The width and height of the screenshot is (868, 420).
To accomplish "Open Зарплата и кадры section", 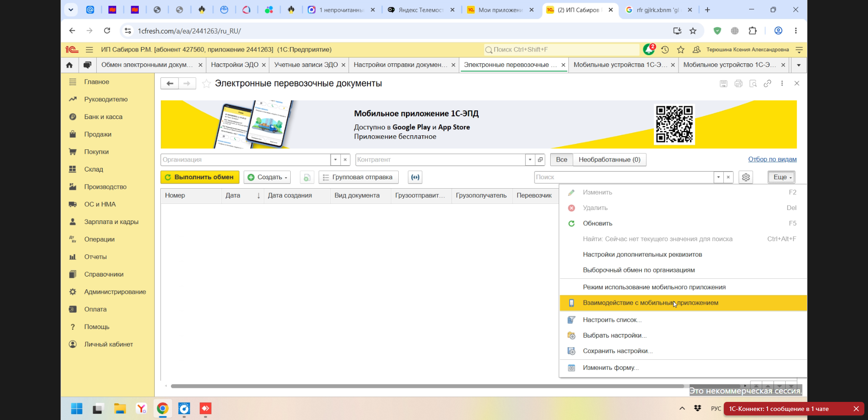I will click(x=111, y=222).
